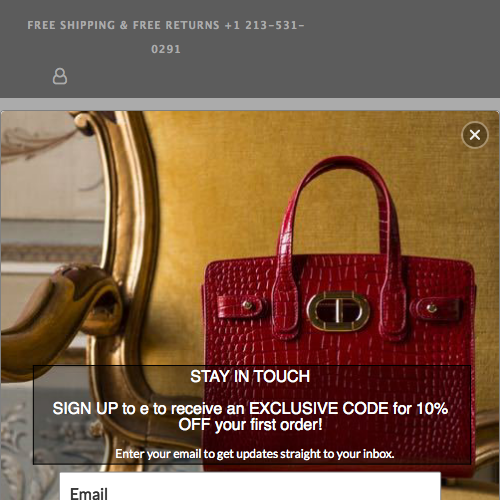
Task: Call the +1 213-531 phone number link
Action: click(264, 25)
